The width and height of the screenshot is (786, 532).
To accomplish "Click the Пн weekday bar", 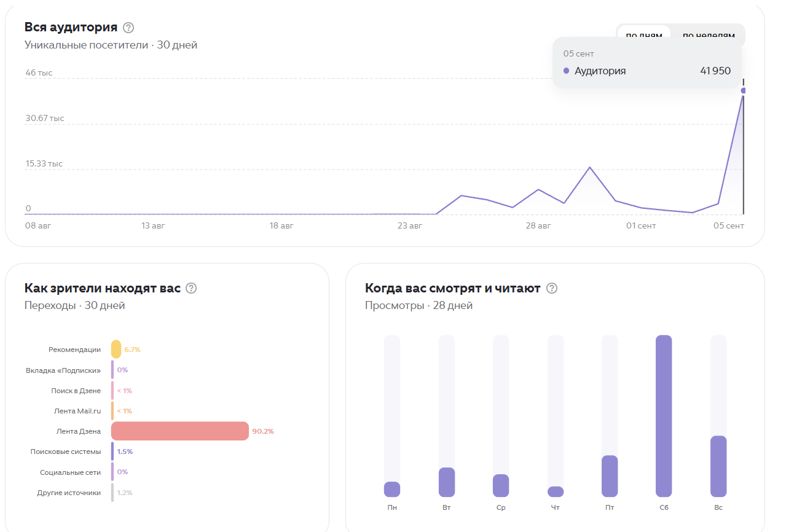I will 392,489.
